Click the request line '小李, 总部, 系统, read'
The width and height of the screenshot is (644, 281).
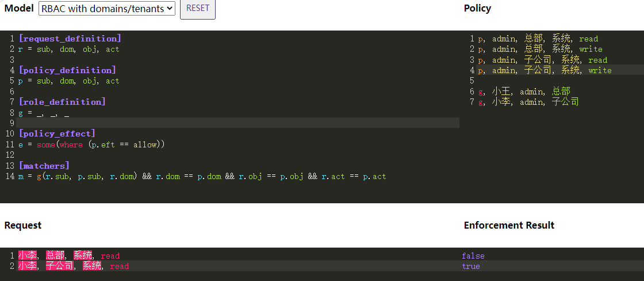[69, 256]
